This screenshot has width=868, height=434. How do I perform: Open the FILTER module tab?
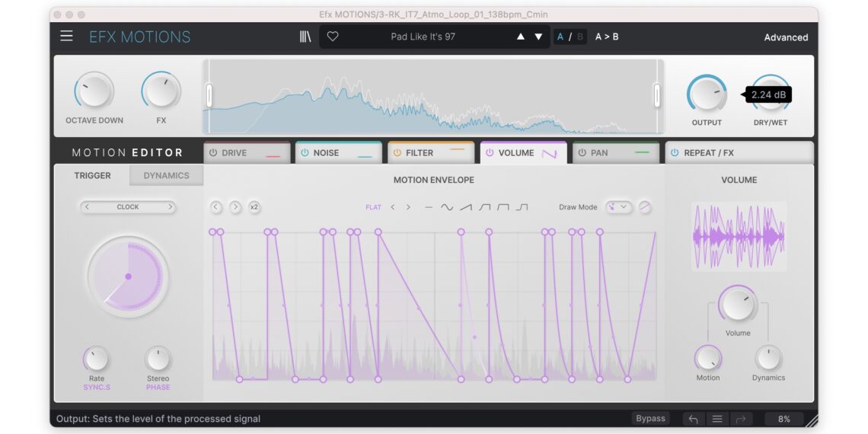(431, 153)
